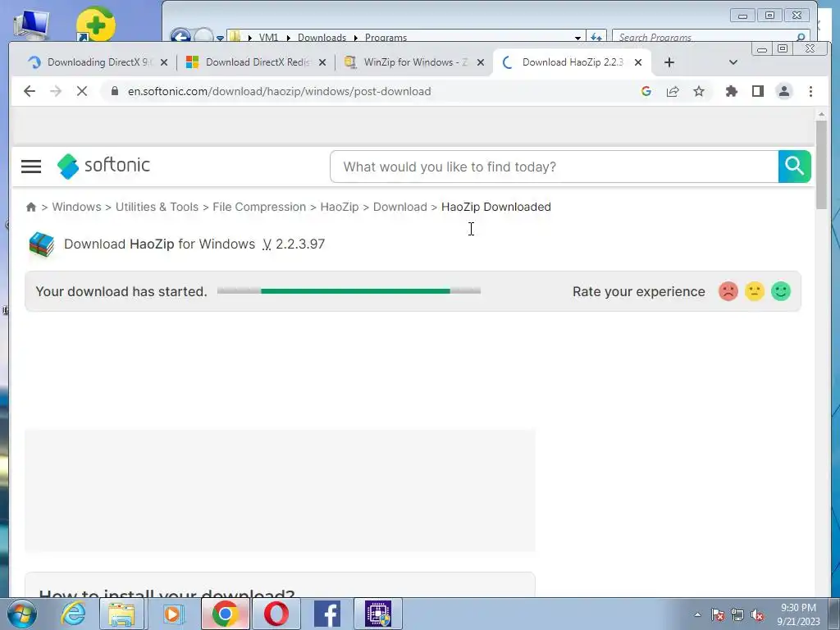Stop loading the page in Chrome
Screen dimensions: 840x630
click(x=81, y=91)
